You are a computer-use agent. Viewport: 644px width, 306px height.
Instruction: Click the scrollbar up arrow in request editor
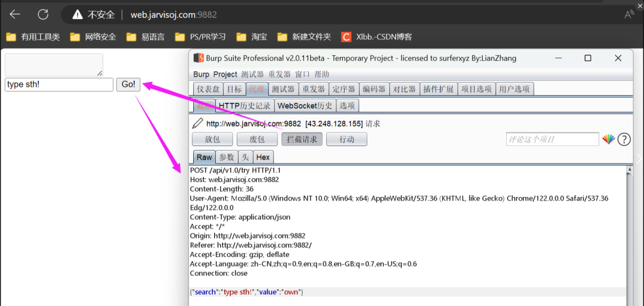tap(630, 168)
